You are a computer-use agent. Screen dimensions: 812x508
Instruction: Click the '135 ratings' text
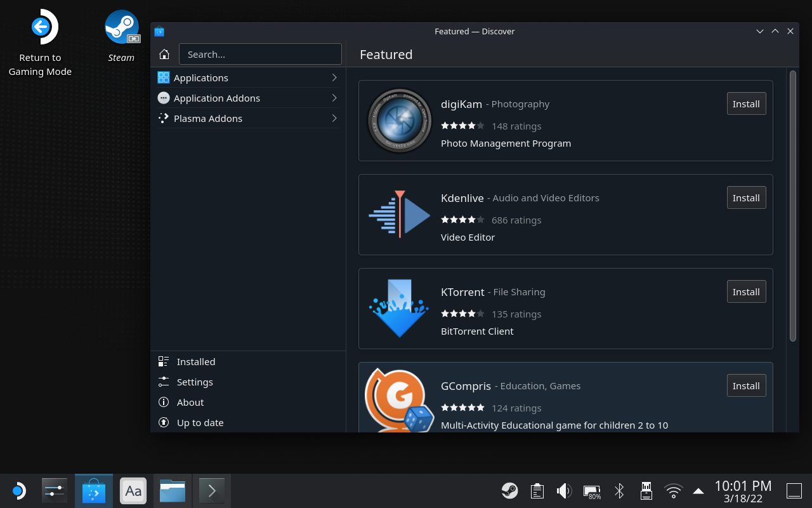tap(516, 314)
